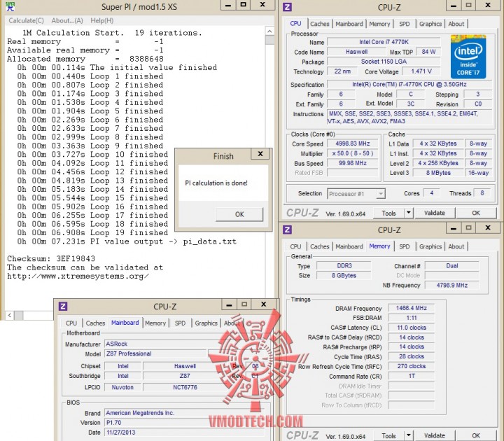Click the Core Voltage value 1.471 V

(421, 71)
